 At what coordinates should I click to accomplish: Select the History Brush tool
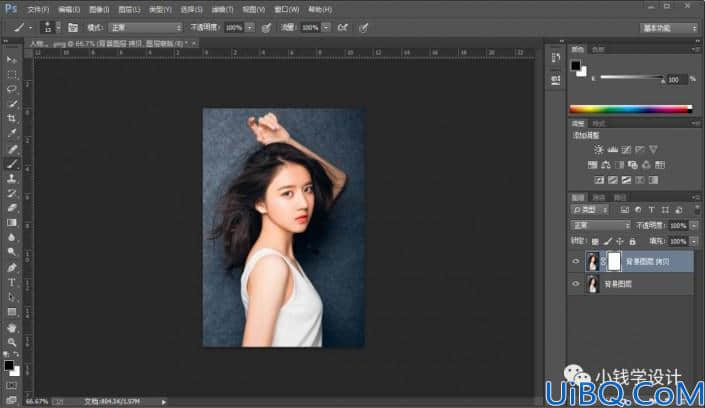coord(12,193)
